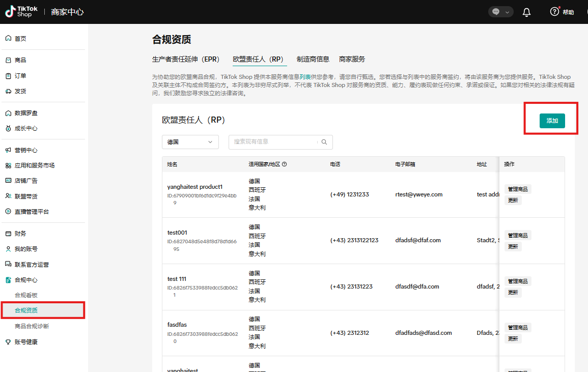Open the chat message bubble icon
Viewport: 588px width, 372px height.
coord(496,12)
